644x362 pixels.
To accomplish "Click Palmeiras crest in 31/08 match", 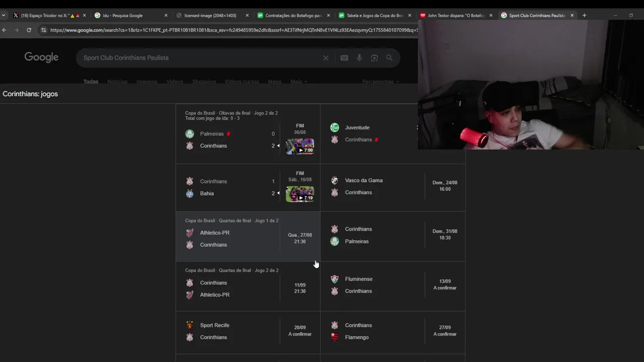I will pyautogui.click(x=335, y=241).
